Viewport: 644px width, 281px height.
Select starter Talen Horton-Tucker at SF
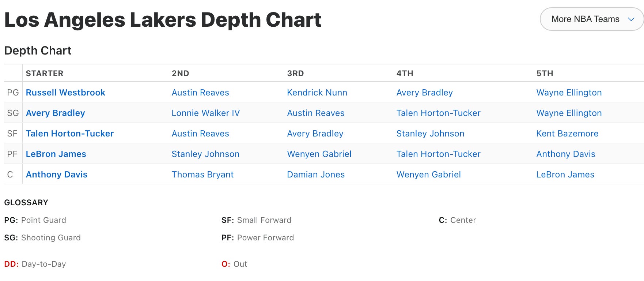[x=69, y=134]
